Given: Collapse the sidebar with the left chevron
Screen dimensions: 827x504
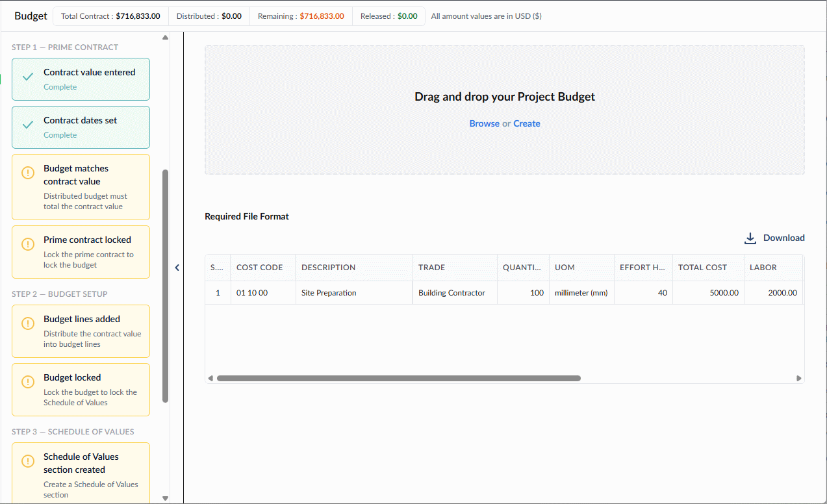Looking at the screenshot, I should [177, 268].
